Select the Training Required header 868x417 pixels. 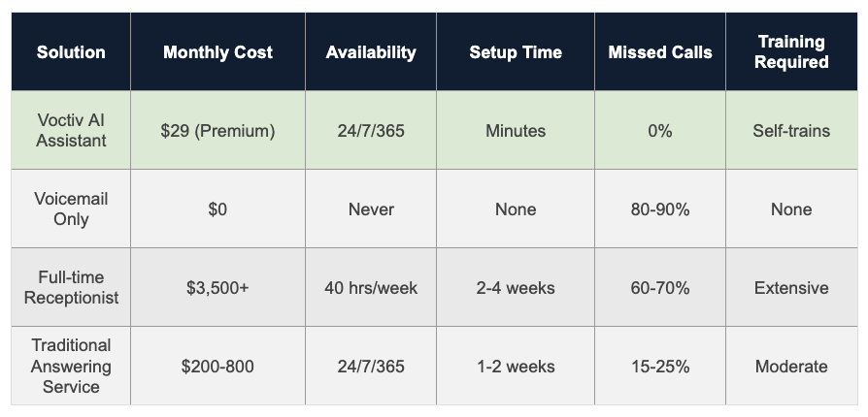coord(791,52)
